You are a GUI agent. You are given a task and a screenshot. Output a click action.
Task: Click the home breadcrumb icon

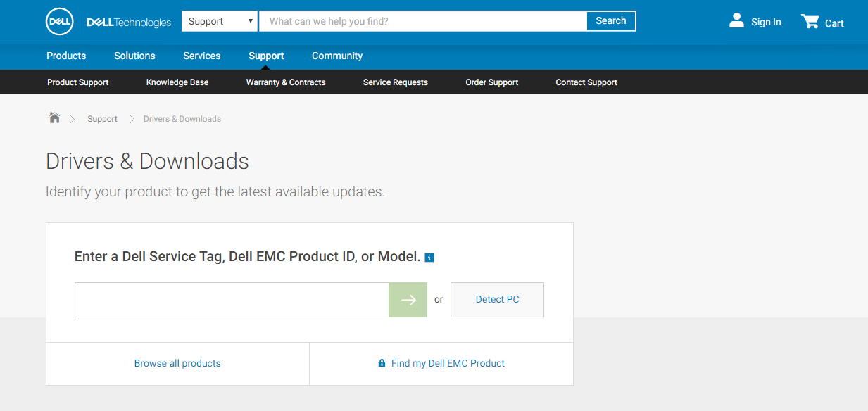coord(54,118)
